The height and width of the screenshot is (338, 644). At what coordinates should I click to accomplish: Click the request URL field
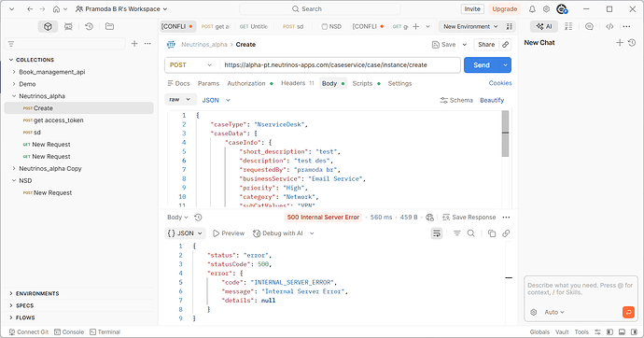(340, 64)
